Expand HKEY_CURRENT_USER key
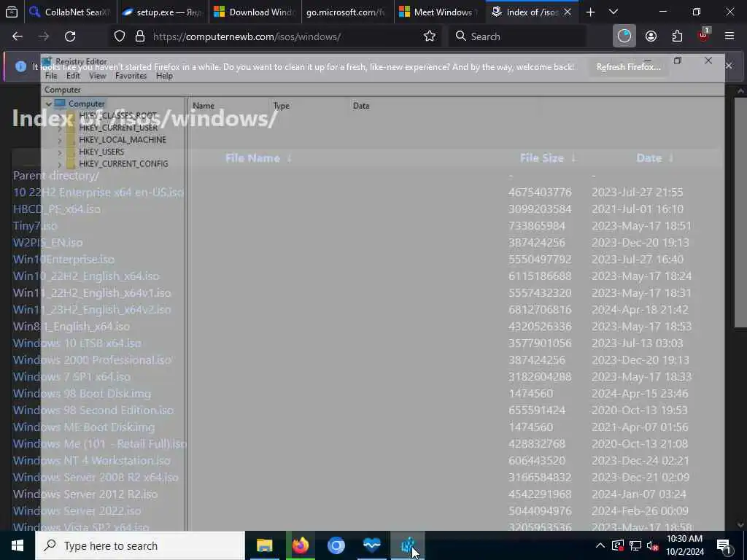 pos(60,128)
